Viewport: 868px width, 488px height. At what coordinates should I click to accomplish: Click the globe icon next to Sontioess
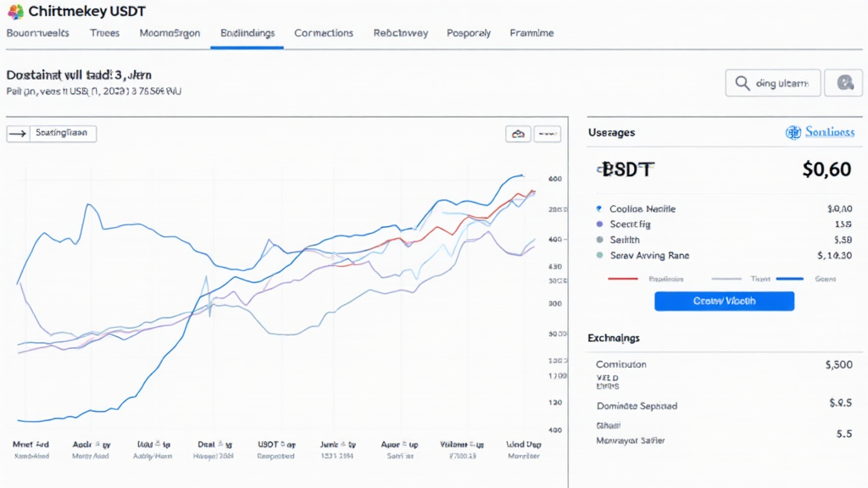(x=793, y=132)
